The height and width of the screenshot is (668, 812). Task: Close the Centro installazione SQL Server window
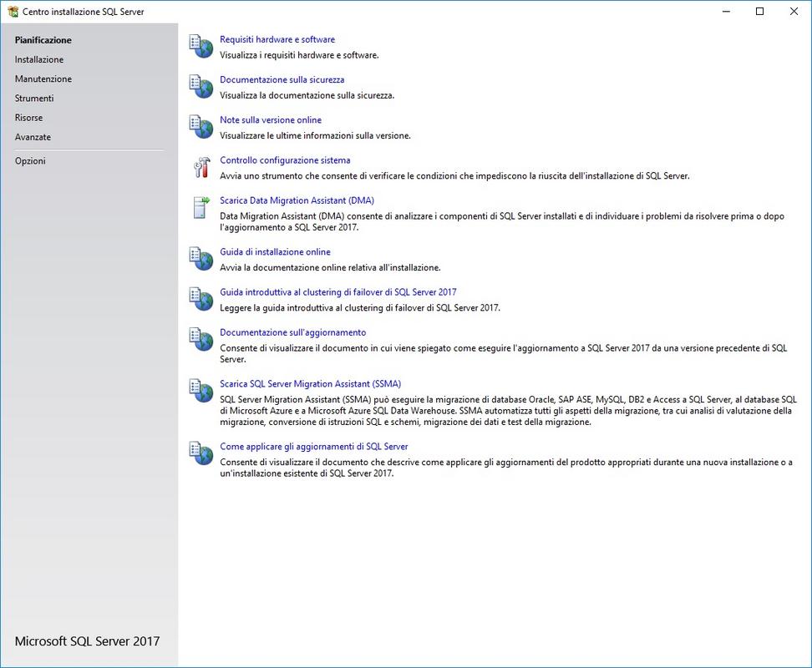point(794,12)
